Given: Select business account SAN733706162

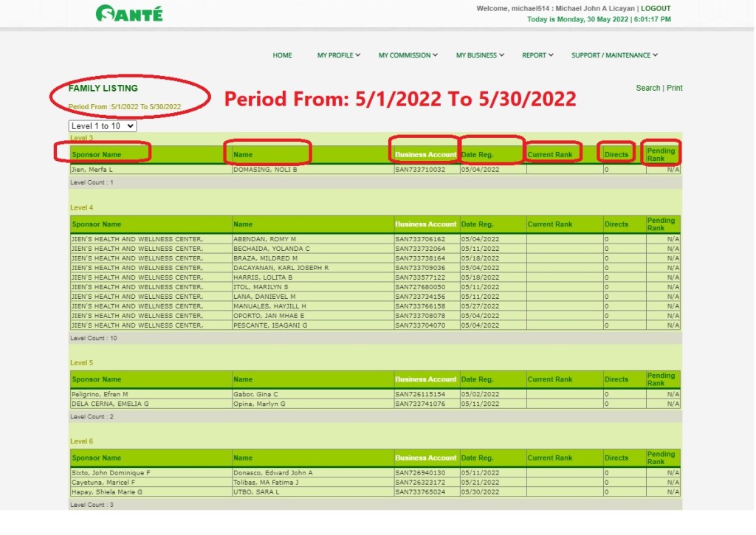Looking at the screenshot, I should (420, 239).
